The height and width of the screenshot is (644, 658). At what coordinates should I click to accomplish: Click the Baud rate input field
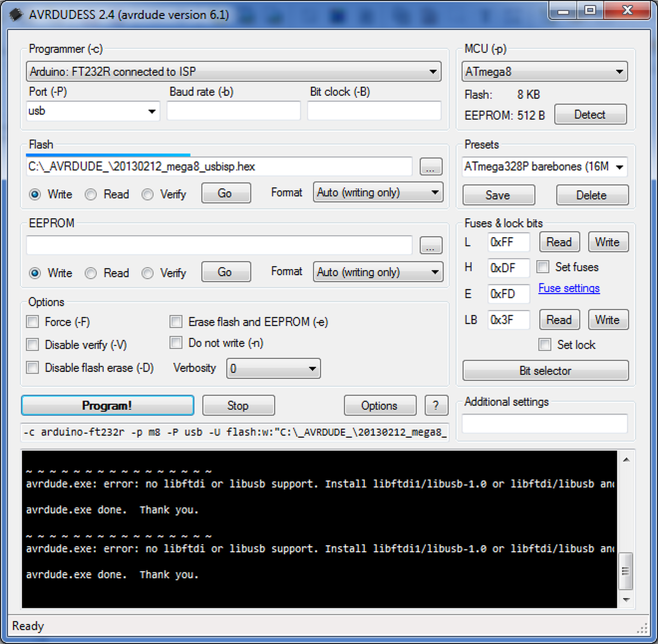click(x=233, y=111)
